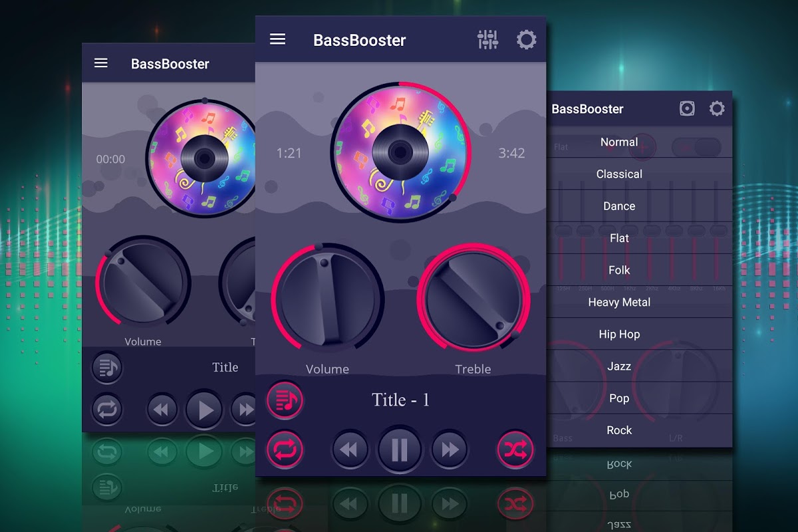The image size is (798, 532).
Task: Pause playback in center screen
Action: [x=400, y=450]
